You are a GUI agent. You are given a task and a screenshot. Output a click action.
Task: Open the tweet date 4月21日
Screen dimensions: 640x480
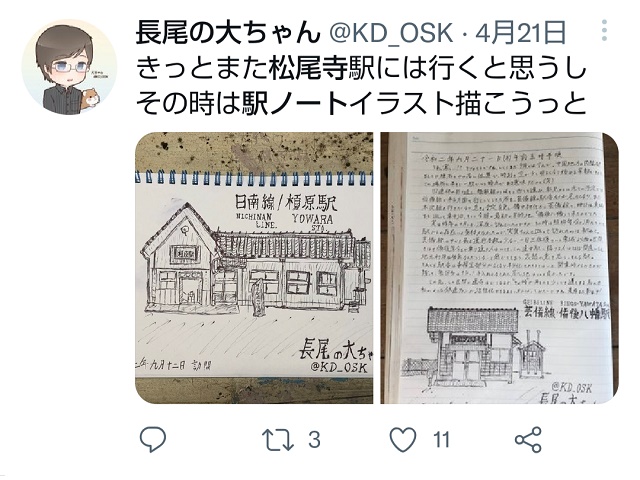pyautogui.click(x=521, y=33)
